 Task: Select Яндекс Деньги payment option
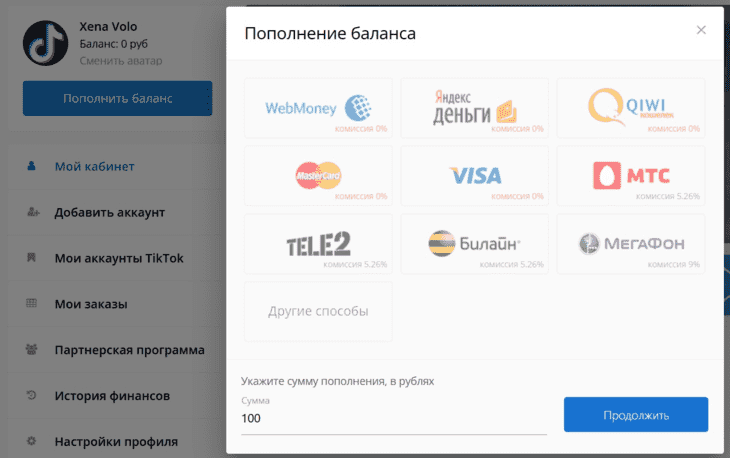coord(474,108)
